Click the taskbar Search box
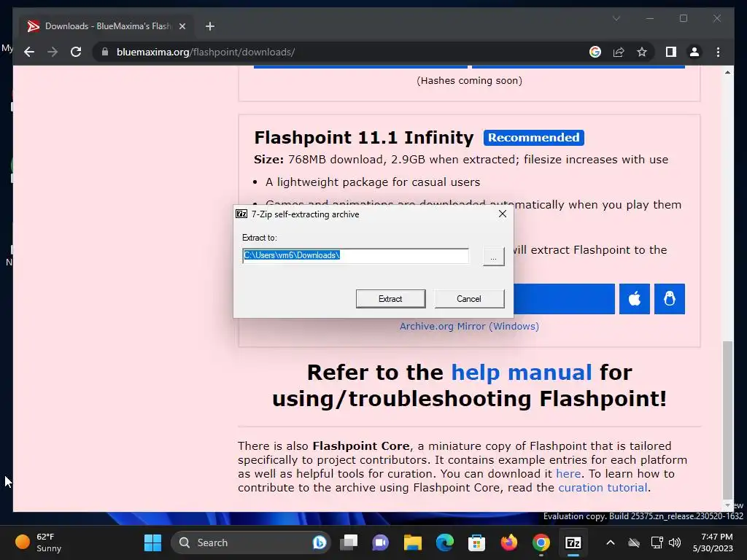Screen dimensions: 747x560 click(x=251, y=542)
